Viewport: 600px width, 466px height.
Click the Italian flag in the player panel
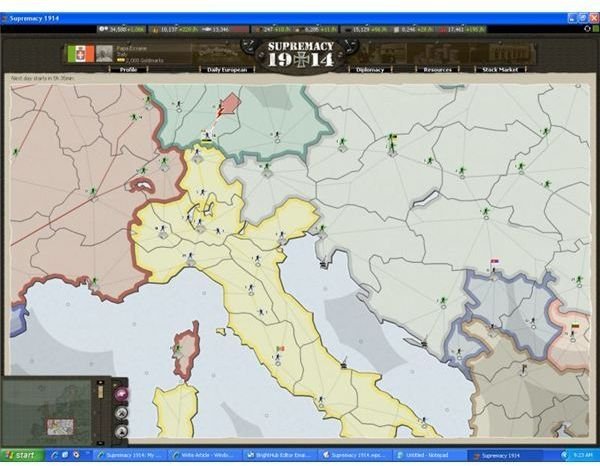coord(81,54)
